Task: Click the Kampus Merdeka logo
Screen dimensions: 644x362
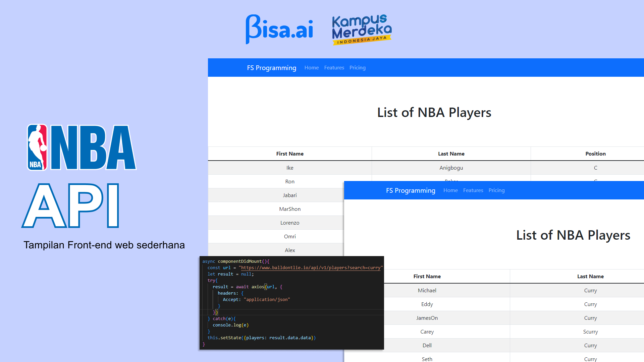Action: [x=362, y=29]
